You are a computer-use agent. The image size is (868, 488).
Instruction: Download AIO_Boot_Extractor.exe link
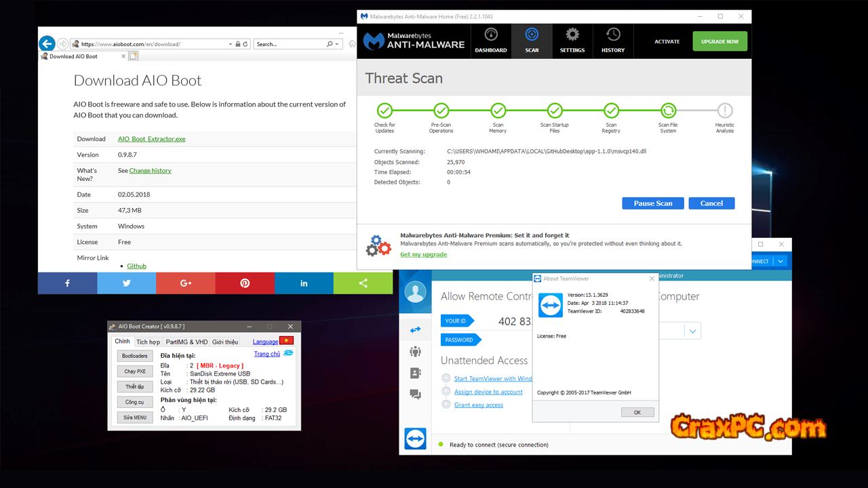point(152,139)
